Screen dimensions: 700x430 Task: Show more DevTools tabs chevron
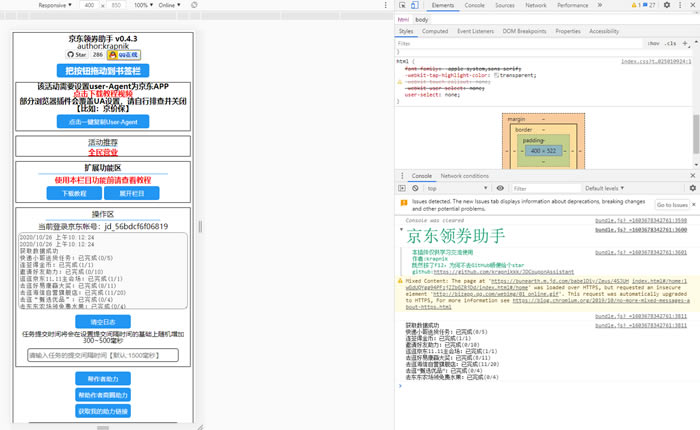click(600, 5)
